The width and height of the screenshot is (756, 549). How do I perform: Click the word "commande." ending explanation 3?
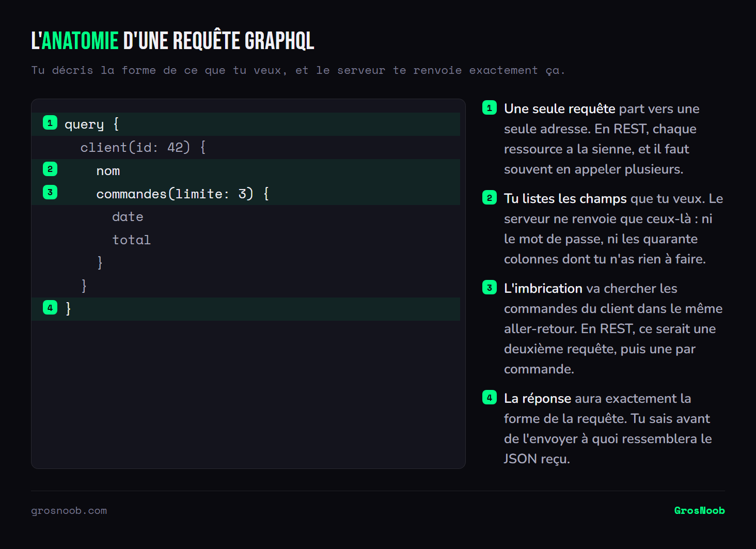[539, 369]
